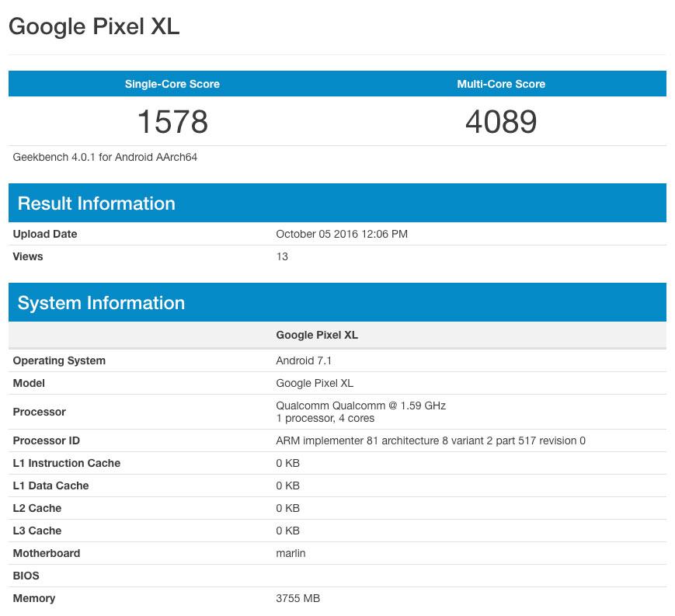This screenshot has width=675, height=616.
Task: Click the Upload Date row label
Action: 45,234
